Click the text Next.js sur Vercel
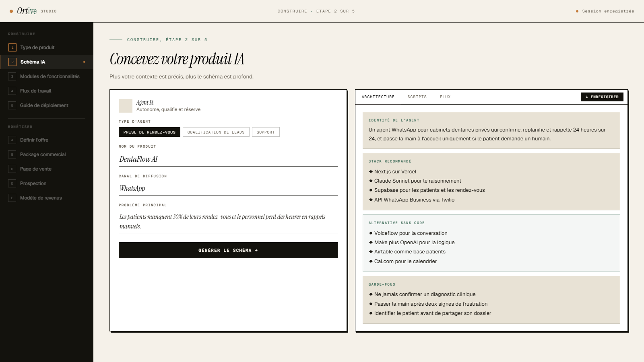The image size is (644, 362). pyautogui.click(x=395, y=172)
